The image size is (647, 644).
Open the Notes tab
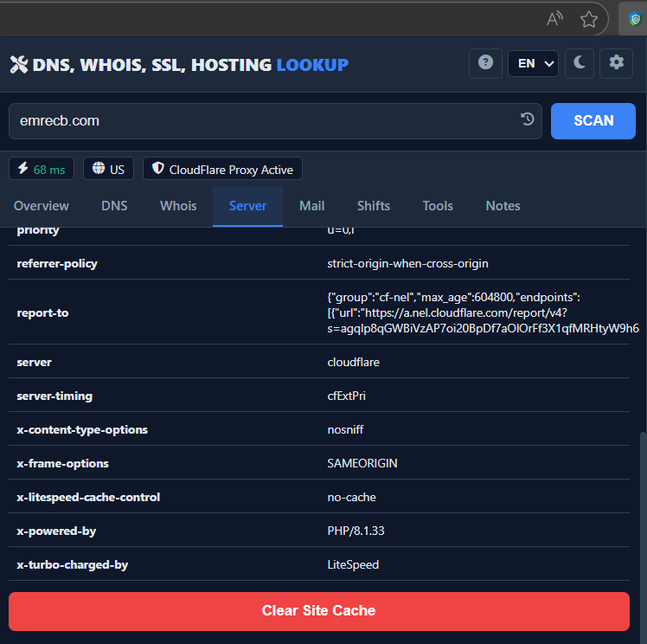click(x=503, y=206)
